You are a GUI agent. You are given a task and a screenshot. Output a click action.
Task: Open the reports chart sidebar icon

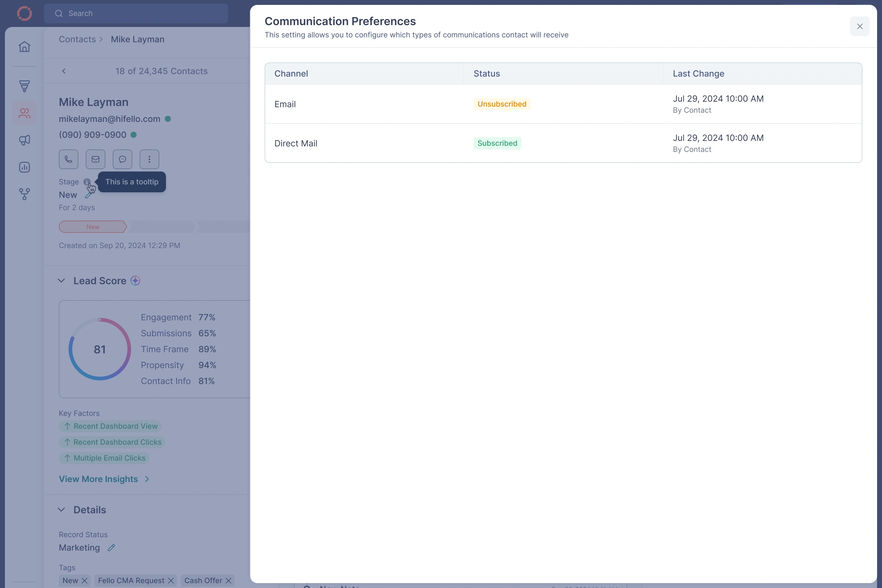(x=24, y=167)
